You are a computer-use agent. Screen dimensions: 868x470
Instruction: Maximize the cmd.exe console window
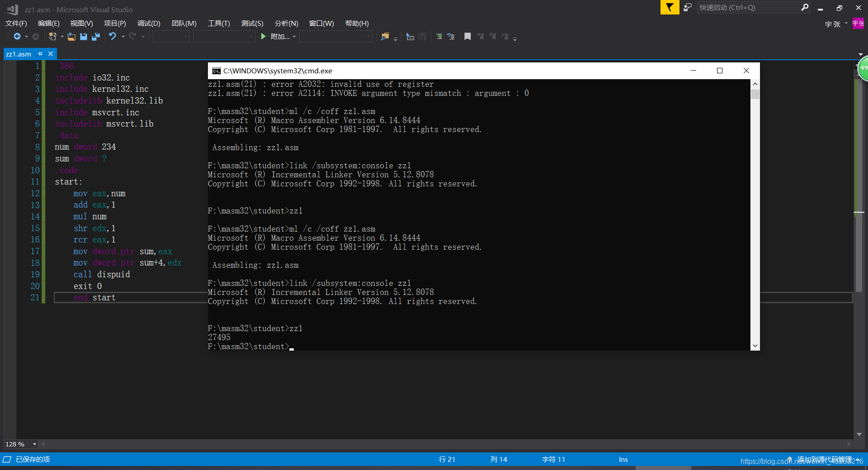click(720, 71)
